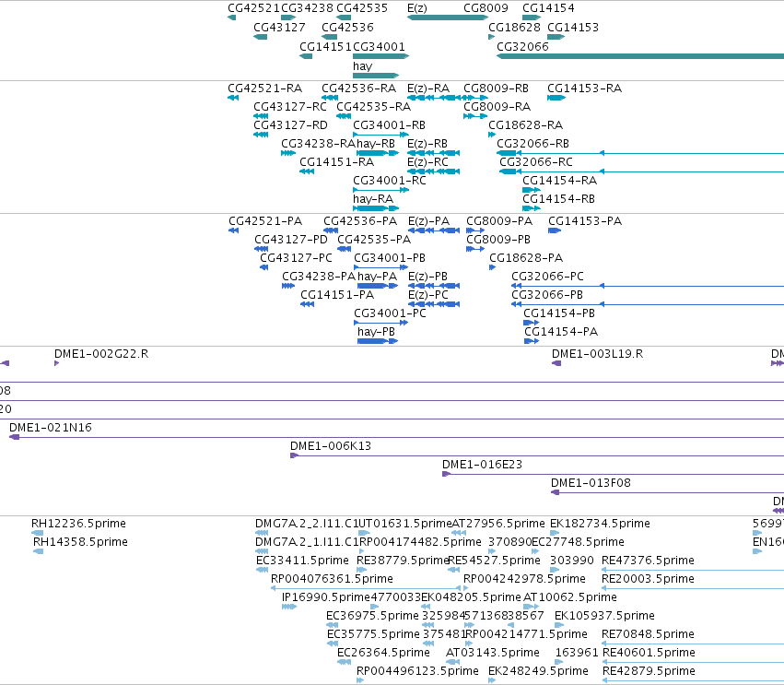Open protein CG14154-PA

click(561, 332)
